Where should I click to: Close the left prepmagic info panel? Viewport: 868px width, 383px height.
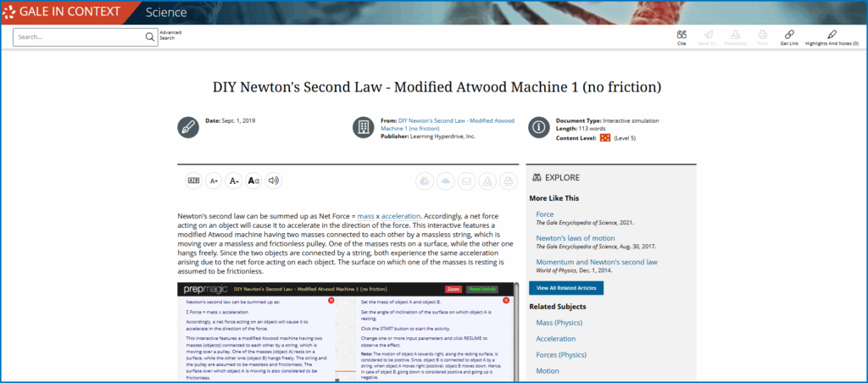[331, 301]
